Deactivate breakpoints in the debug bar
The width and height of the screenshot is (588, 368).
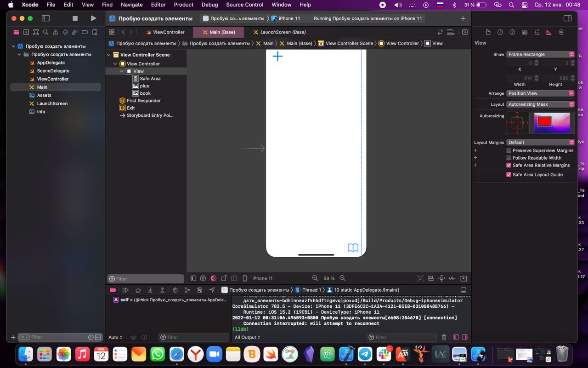click(113, 290)
